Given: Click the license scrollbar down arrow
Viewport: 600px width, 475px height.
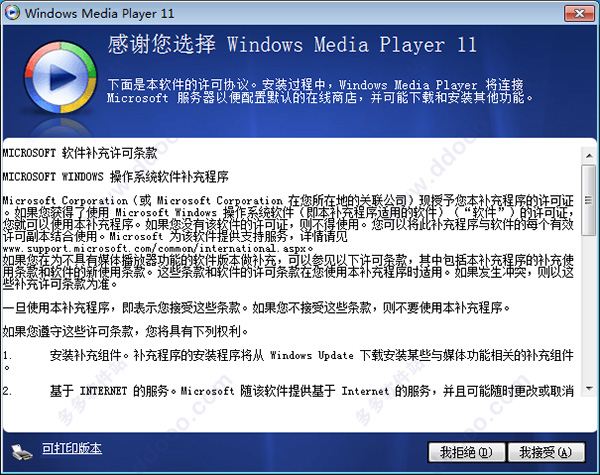Looking at the screenshot, I should (x=589, y=388).
